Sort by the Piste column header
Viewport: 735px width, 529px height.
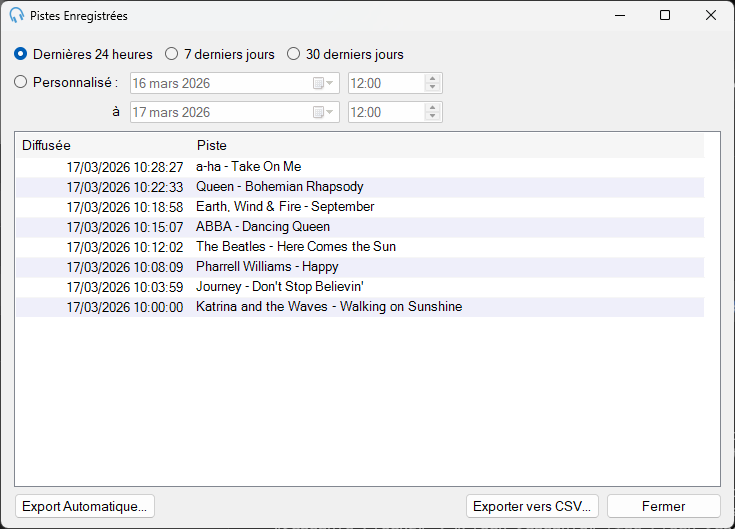pyautogui.click(x=448, y=145)
